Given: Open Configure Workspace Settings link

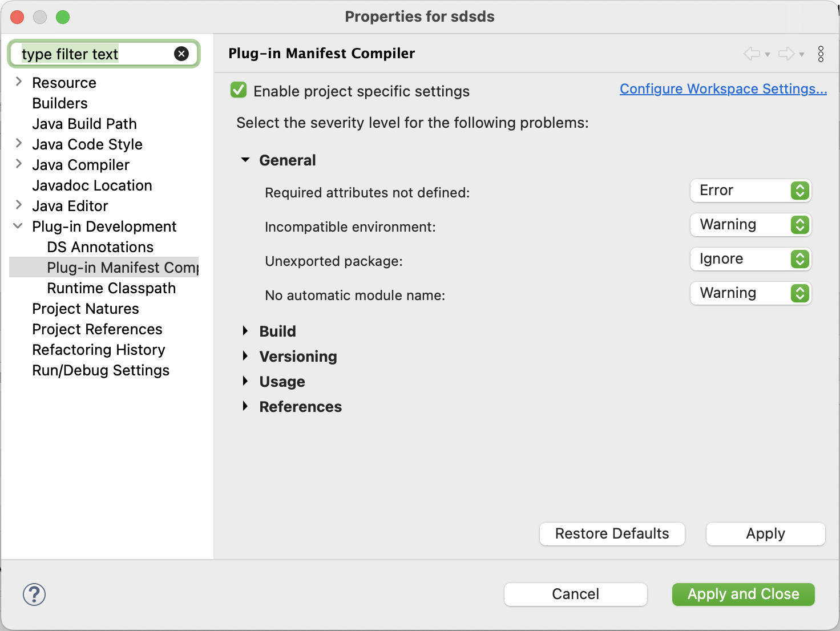Looking at the screenshot, I should (723, 89).
